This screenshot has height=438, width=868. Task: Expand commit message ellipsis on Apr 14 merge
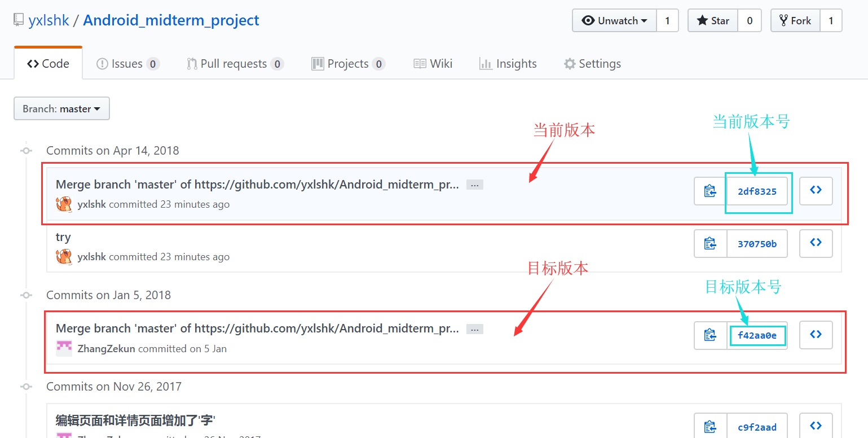tap(475, 185)
